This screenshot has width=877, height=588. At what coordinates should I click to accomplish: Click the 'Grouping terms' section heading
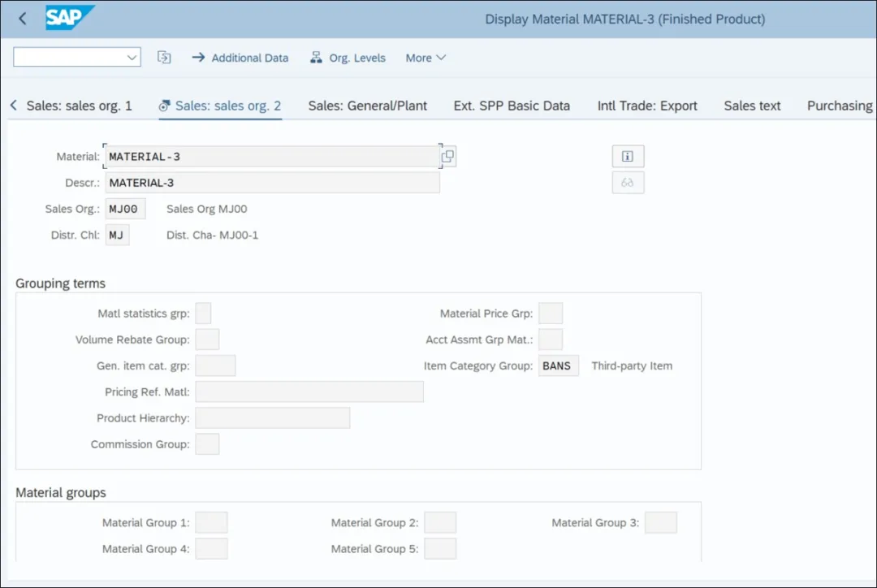[x=60, y=283]
